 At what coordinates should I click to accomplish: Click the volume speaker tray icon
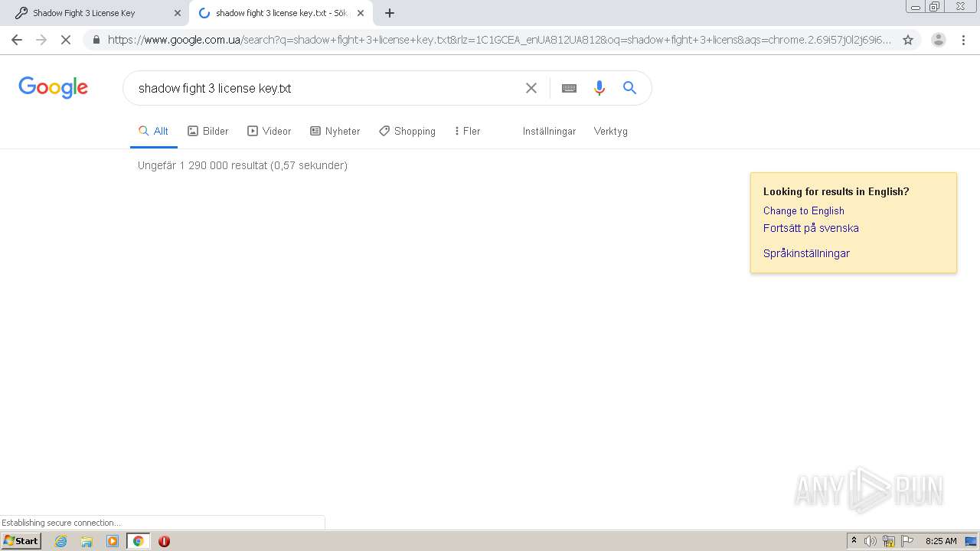click(871, 541)
